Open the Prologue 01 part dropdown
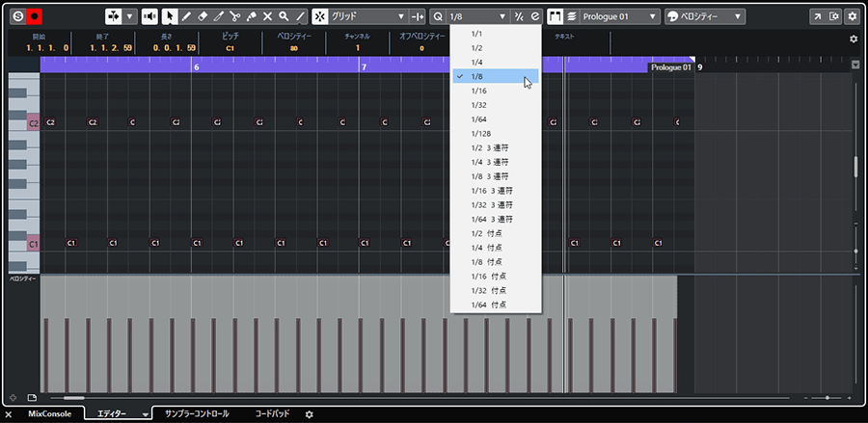The image size is (868, 423). [619, 16]
